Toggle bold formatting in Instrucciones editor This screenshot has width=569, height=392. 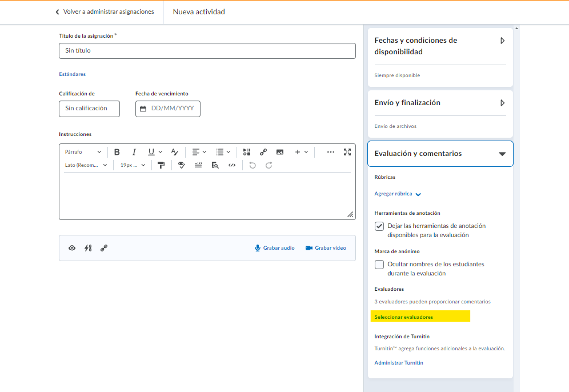point(117,152)
